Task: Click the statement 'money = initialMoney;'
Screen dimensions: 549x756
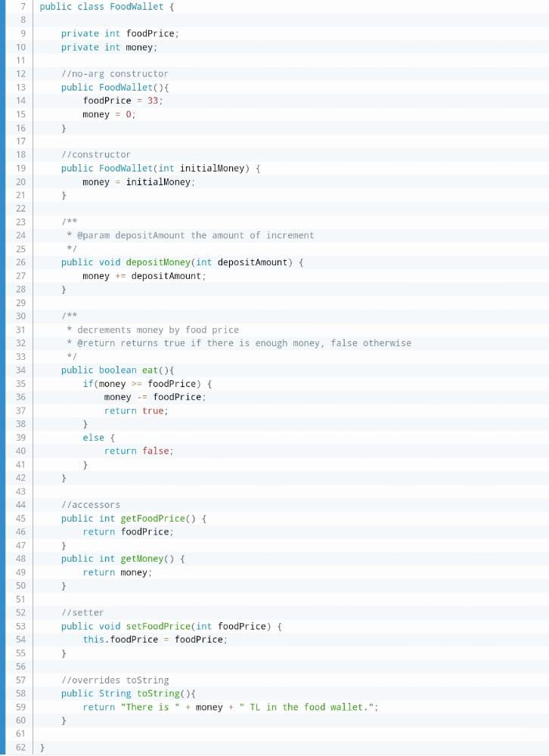Action: click(x=138, y=181)
